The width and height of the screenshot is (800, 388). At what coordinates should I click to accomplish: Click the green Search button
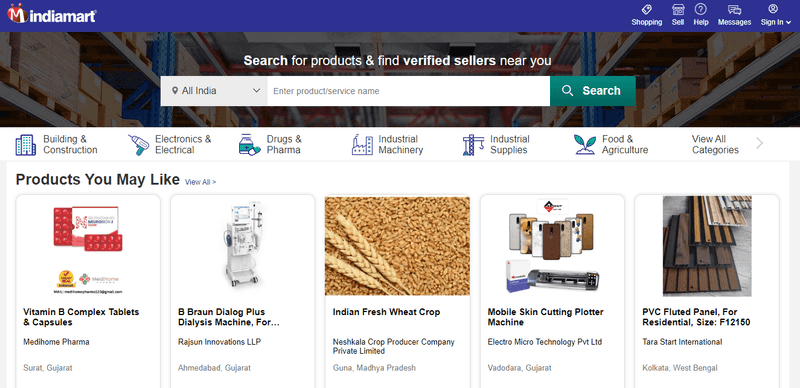tap(592, 91)
